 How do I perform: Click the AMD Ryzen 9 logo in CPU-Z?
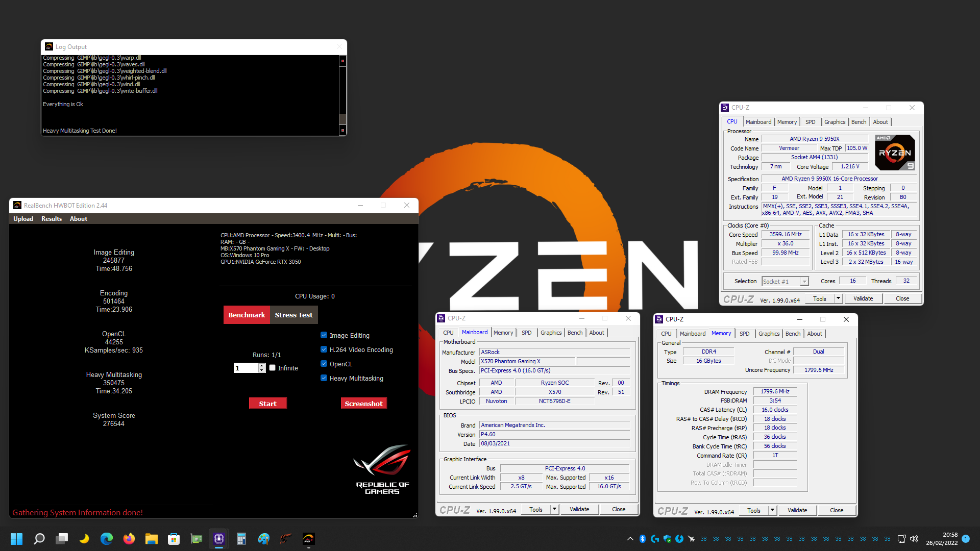pos(895,153)
